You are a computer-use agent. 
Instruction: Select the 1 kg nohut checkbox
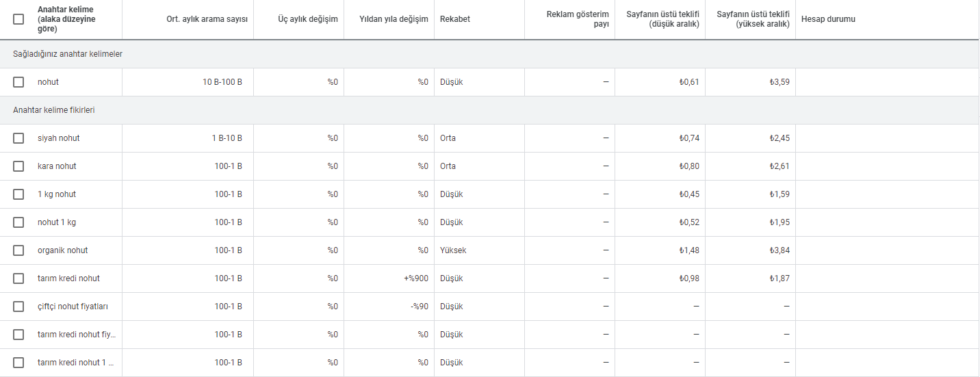coord(18,194)
